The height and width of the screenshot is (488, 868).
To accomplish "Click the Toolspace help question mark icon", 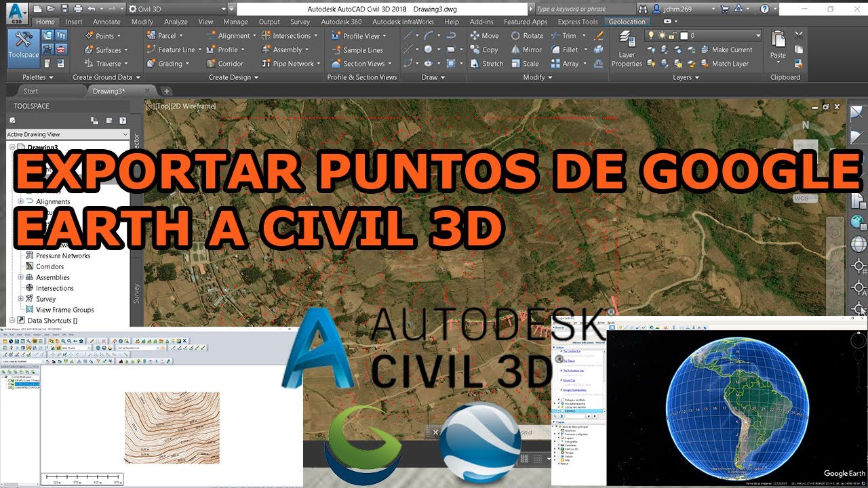I will point(123,120).
